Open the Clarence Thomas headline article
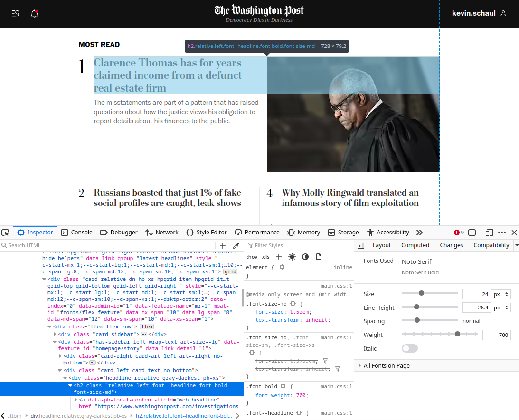The height and width of the screenshot is (420, 519). click(x=168, y=75)
